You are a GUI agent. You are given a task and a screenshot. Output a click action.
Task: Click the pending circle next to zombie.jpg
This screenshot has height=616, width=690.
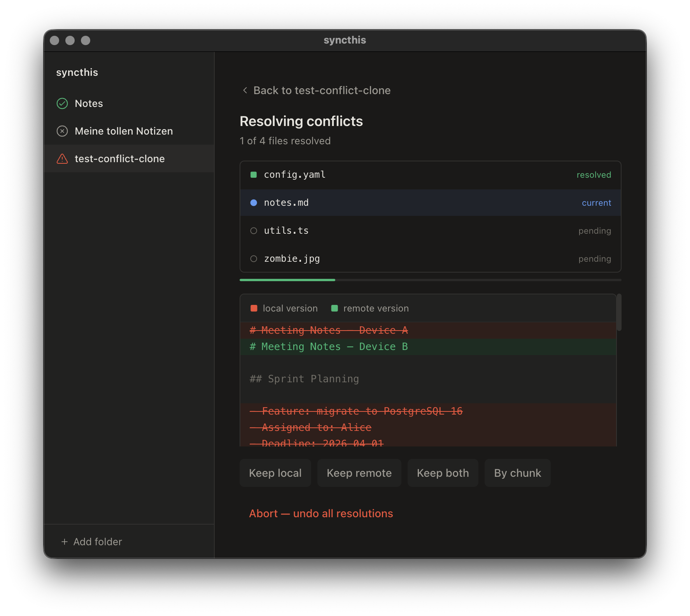coord(254,258)
